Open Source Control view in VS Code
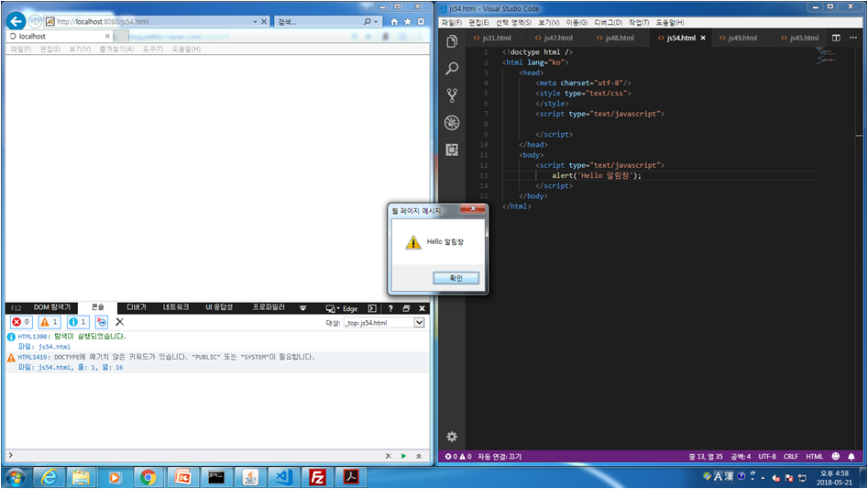This screenshot has height=489, width=868. 452,95
